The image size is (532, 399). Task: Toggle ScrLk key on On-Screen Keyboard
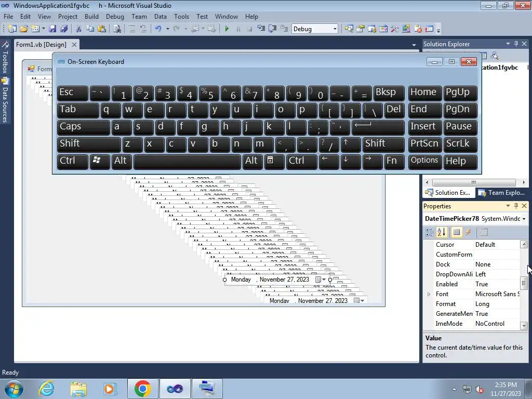click(460, 144)
